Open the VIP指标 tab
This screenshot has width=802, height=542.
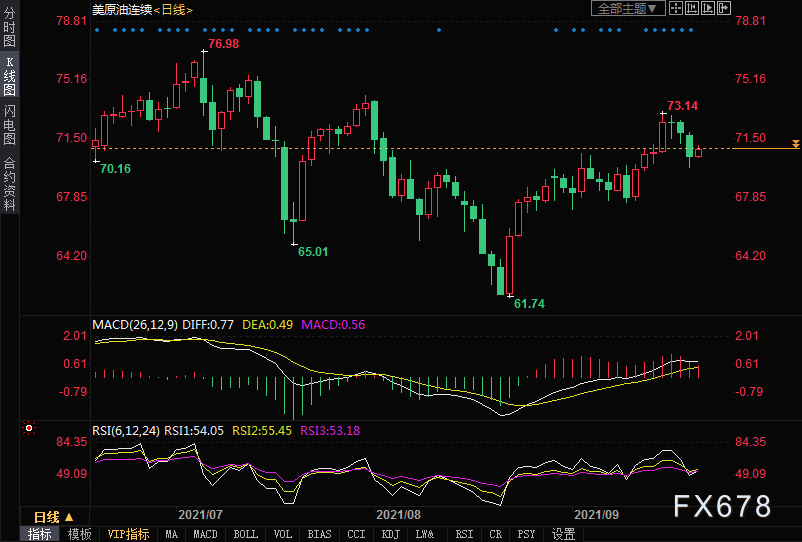(x=128, y=534)
